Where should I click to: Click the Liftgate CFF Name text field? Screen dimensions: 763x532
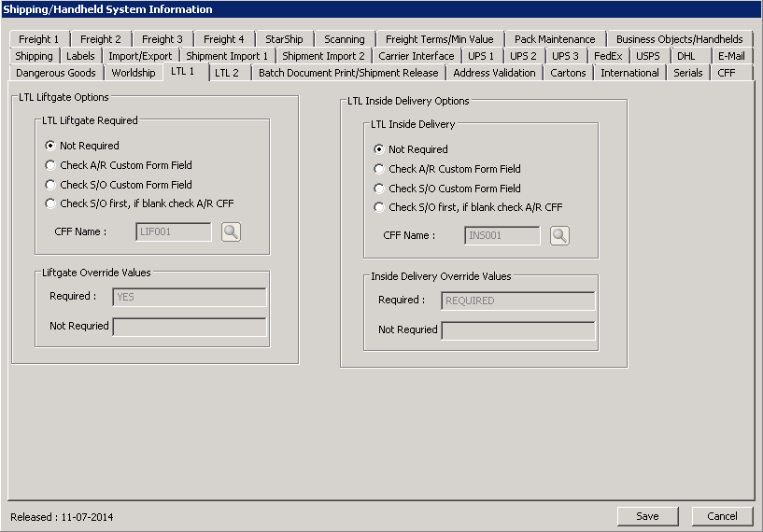point(174,231)
